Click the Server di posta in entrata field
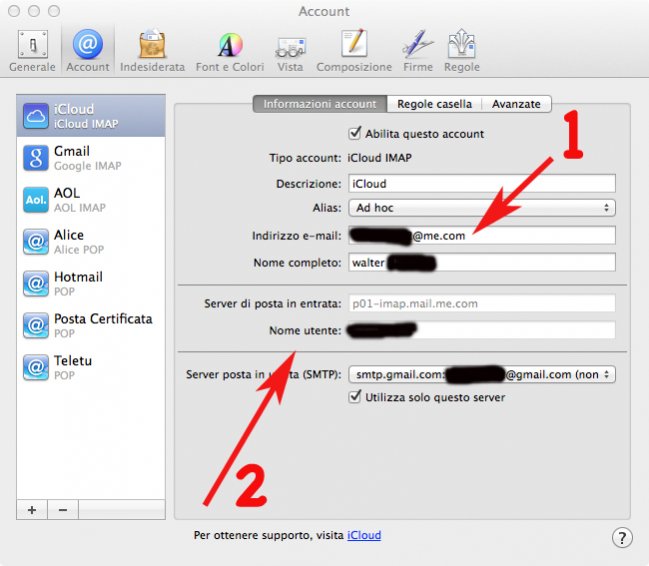Screen dimensions: 649x566 pyautogui.click(x=482, y=303)
